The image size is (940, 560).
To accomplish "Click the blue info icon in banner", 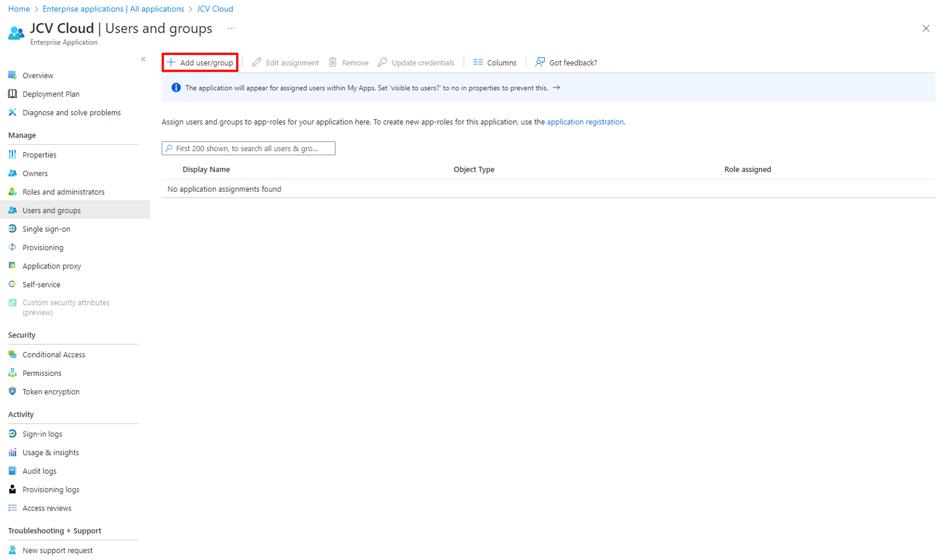I will pos(176,88).
